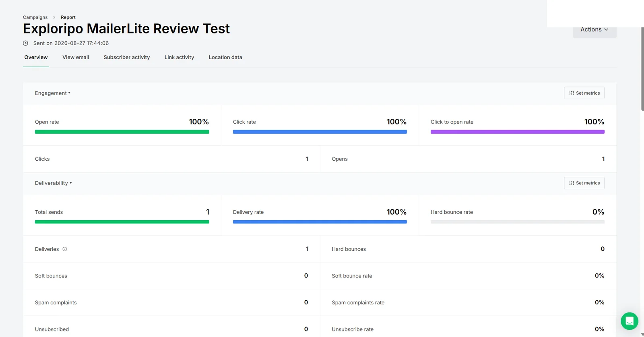Click the green Open rate progress bar
Viewport: 644px width, 337px height.
122,132
